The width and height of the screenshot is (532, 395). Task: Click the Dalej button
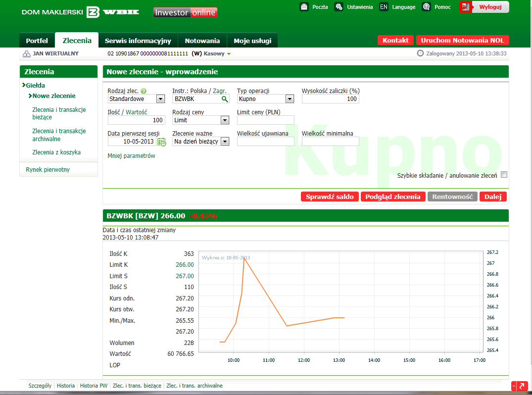(x=493, y=197)
